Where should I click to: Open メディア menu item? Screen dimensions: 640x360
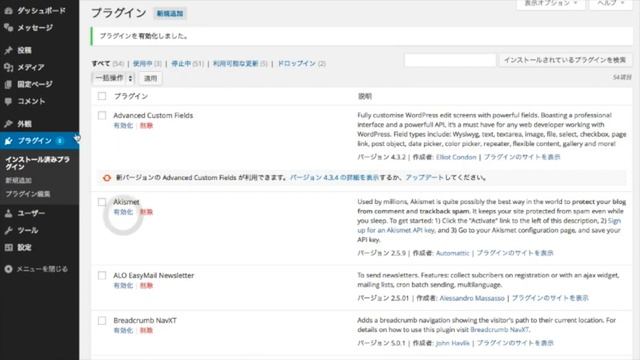point(31,67)
